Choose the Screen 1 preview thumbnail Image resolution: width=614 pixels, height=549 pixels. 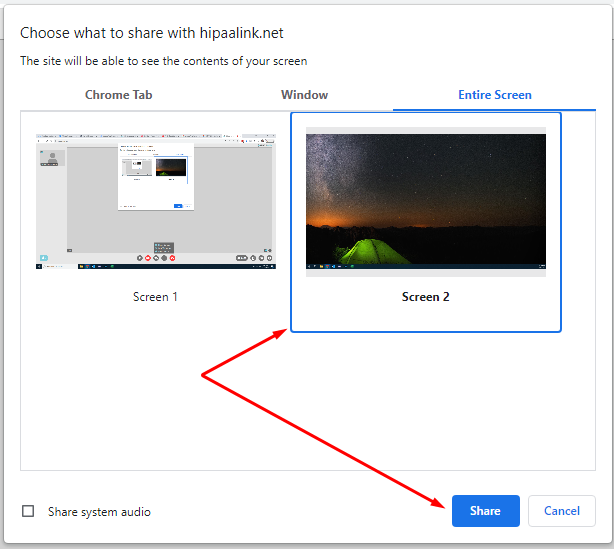tap(155, 201)
